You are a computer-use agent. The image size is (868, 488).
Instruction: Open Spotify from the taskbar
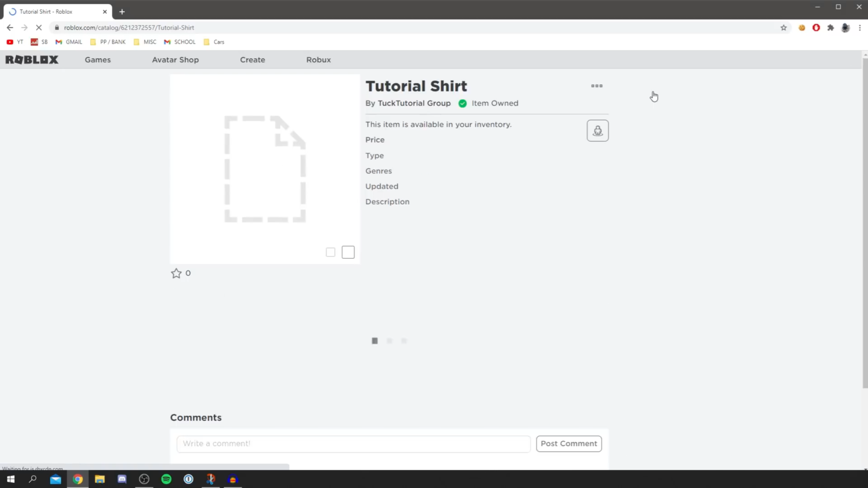click(x=166, y=479)
